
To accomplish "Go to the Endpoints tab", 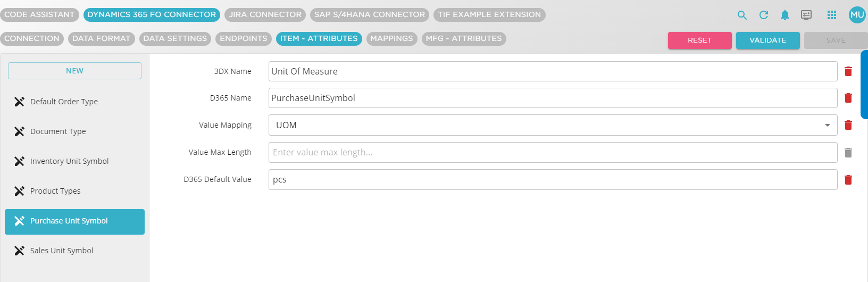I will point(244,38).
